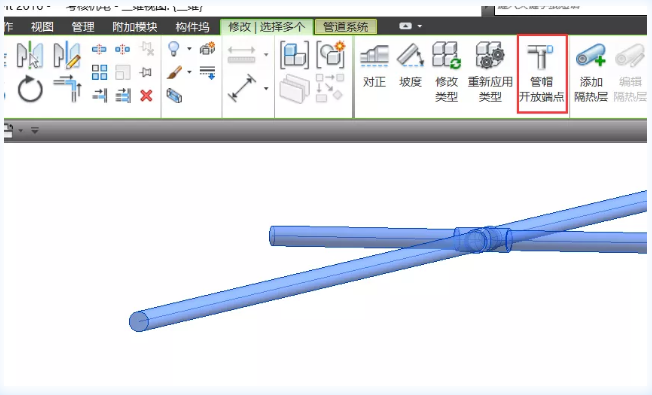652x395 pixels.
Task: Click the 添加隔热层 add insulation button
Action: [x=590, y=73]
